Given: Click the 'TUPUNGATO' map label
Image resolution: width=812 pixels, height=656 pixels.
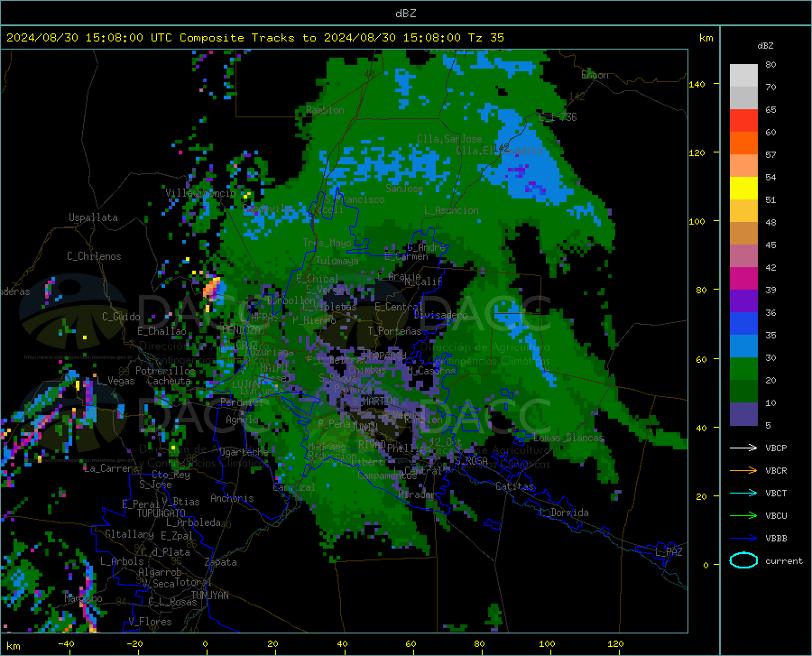Looking at the screenshot, I should (161, 513).
